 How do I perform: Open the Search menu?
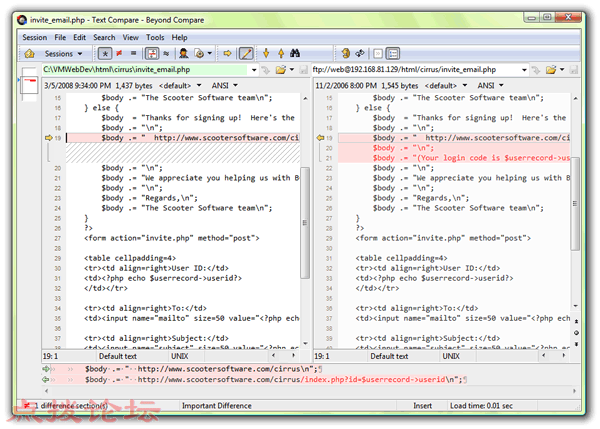(x=104, y=38)
